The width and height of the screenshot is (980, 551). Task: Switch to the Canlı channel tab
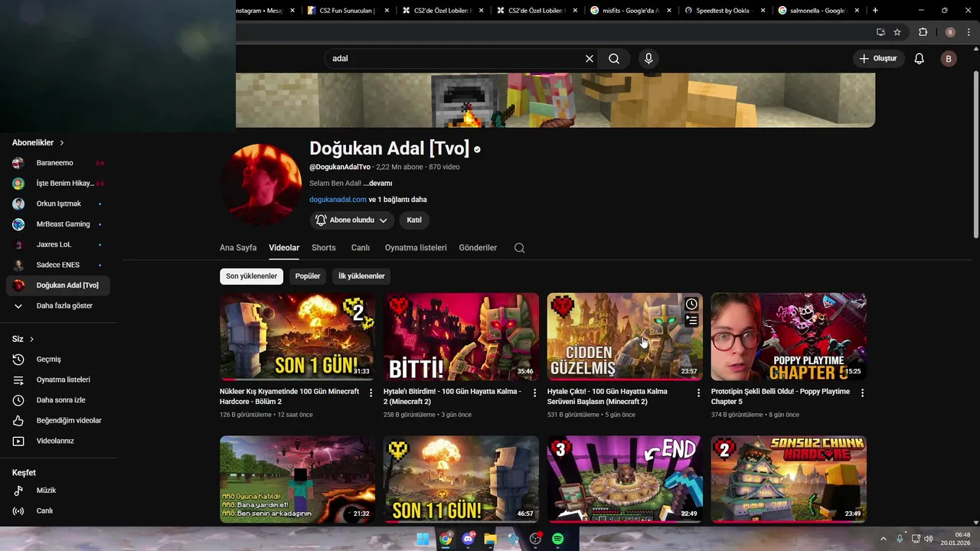(x=361, y=248)
